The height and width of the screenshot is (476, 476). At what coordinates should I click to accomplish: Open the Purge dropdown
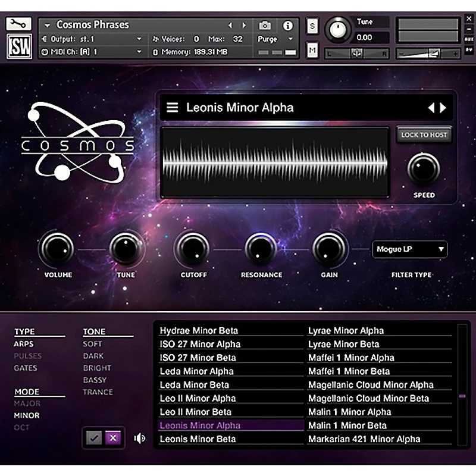coord(275,39)
